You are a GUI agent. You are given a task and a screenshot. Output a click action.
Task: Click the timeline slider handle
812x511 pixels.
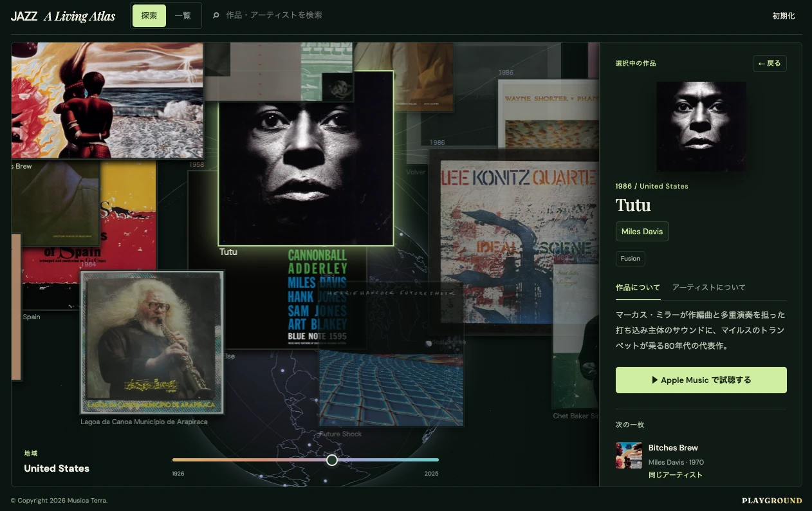click(332, 460)
